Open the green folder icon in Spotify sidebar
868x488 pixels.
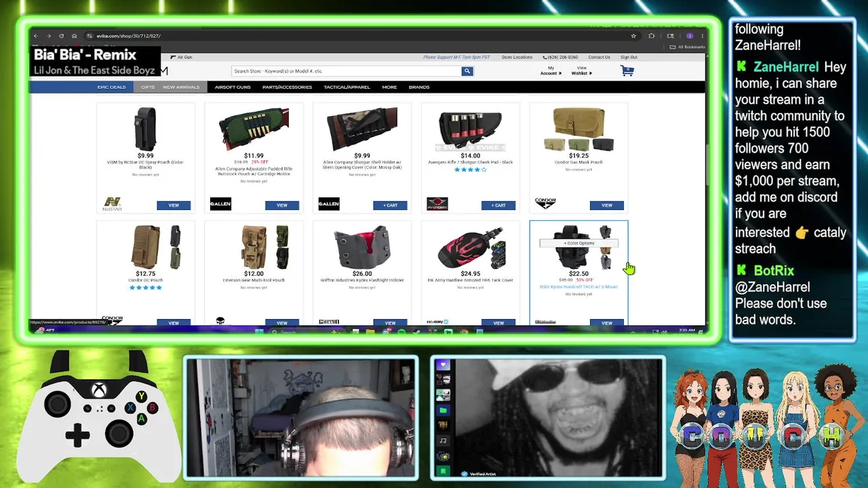click(443, 410)
